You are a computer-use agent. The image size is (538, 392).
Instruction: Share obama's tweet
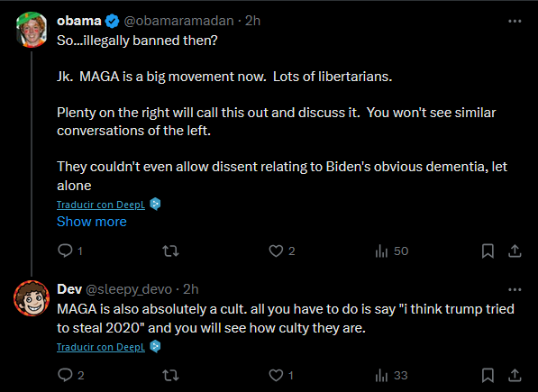[515, 251]
